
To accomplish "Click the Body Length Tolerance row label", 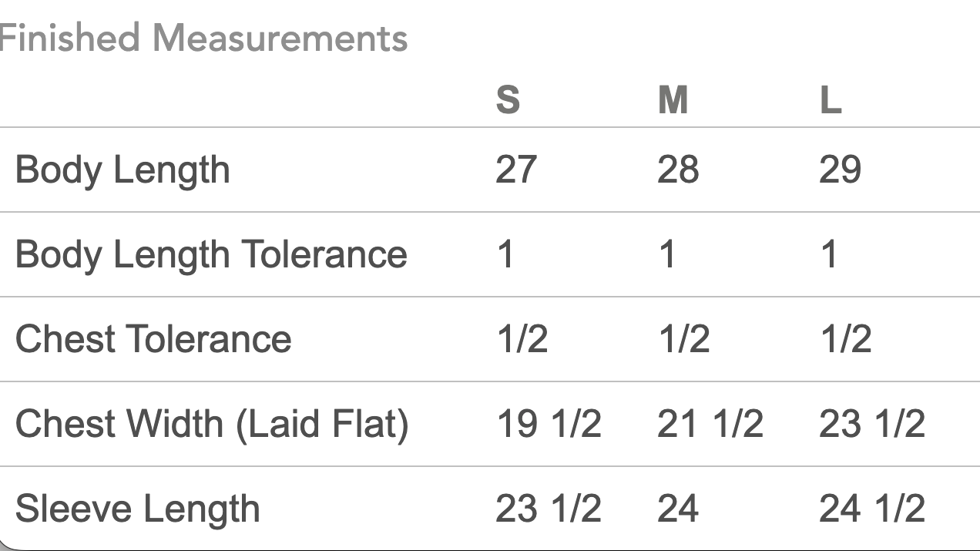I will tap(211, 255).
